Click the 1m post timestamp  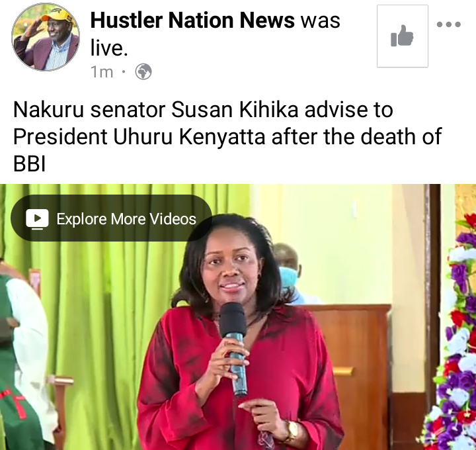[x=102, y=72]
